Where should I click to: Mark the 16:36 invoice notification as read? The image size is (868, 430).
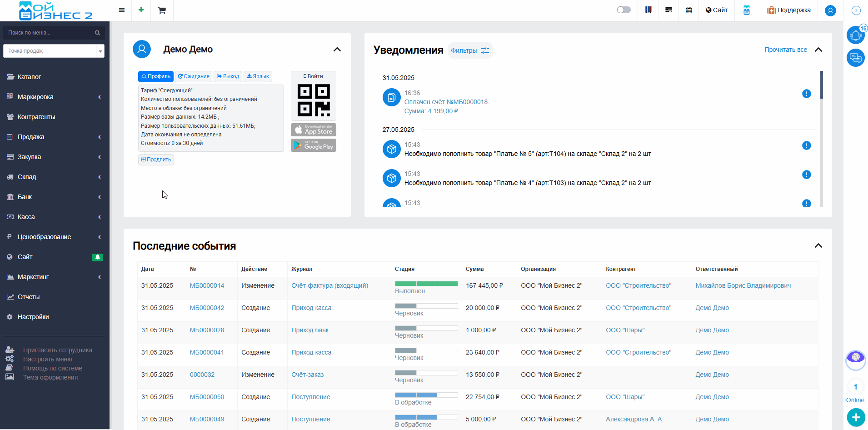(x=806, y=94)
